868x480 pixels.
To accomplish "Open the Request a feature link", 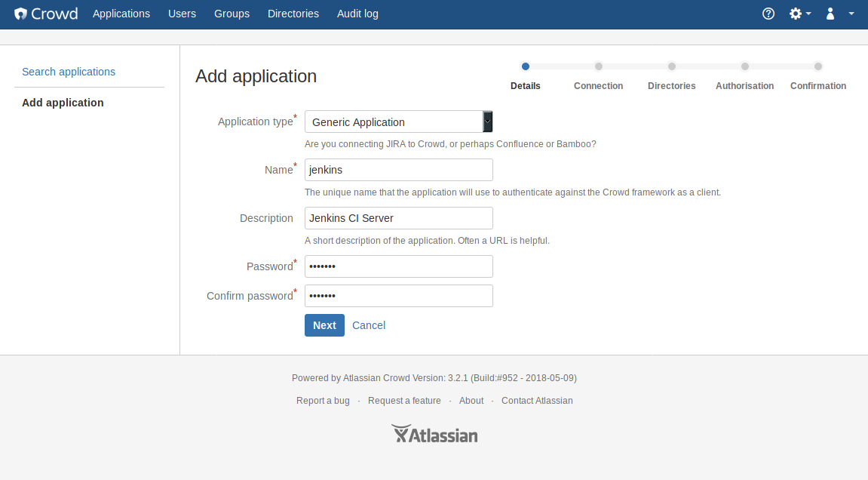I will (x=404, y=400).
